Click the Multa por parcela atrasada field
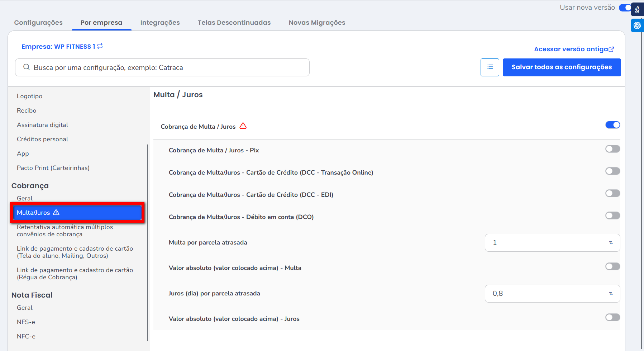644x351 pixels. [545, 243]
